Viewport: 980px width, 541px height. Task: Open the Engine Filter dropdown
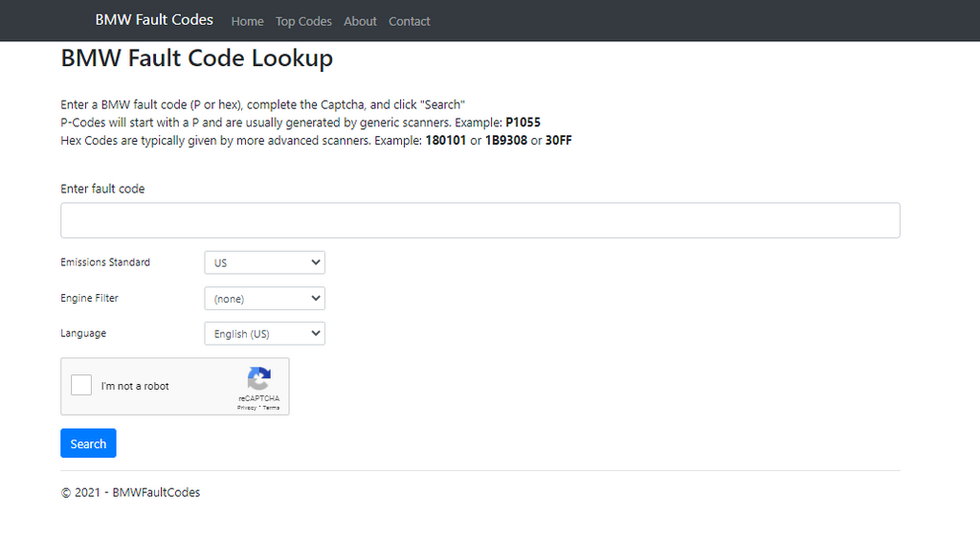[x=264, y=299]
